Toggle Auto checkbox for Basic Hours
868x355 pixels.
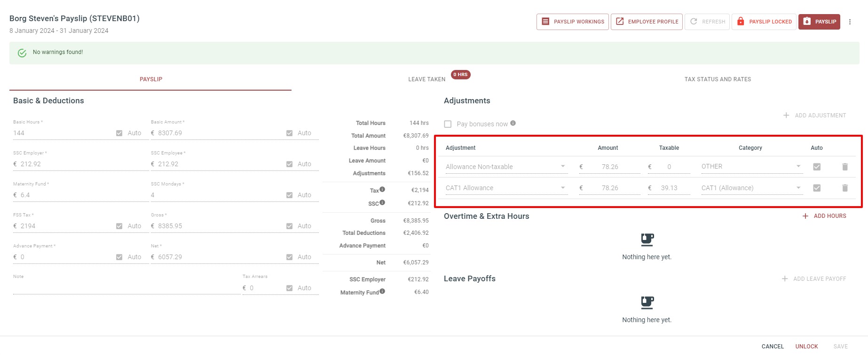tap(119, 133)
